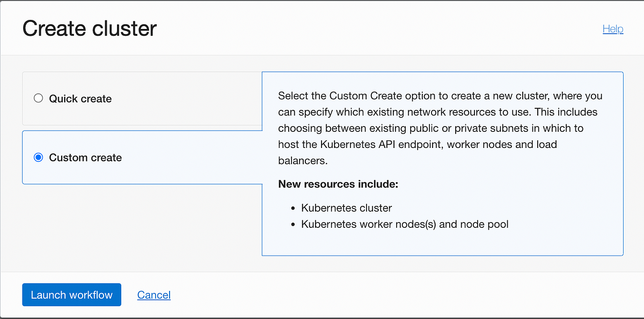Click the Custom Create description paragraph
Screen dimensions: 644x319
[x=440, y=129]
